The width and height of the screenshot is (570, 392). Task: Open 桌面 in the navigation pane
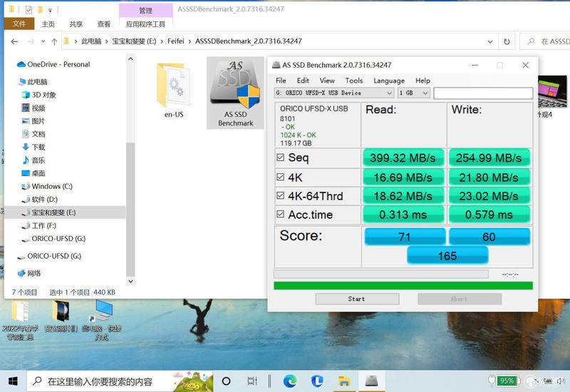33,173
